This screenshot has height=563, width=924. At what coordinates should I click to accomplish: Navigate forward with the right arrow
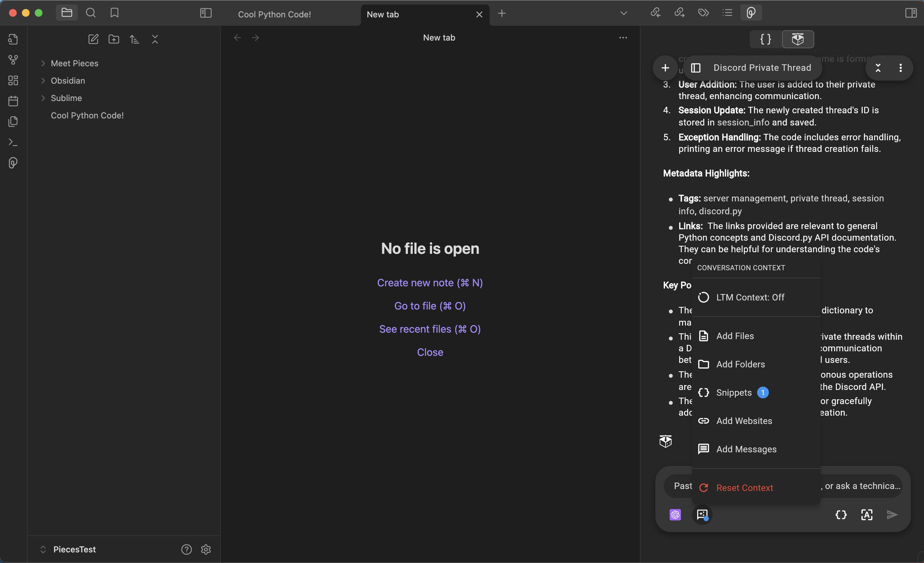click(x=255, y=38)
